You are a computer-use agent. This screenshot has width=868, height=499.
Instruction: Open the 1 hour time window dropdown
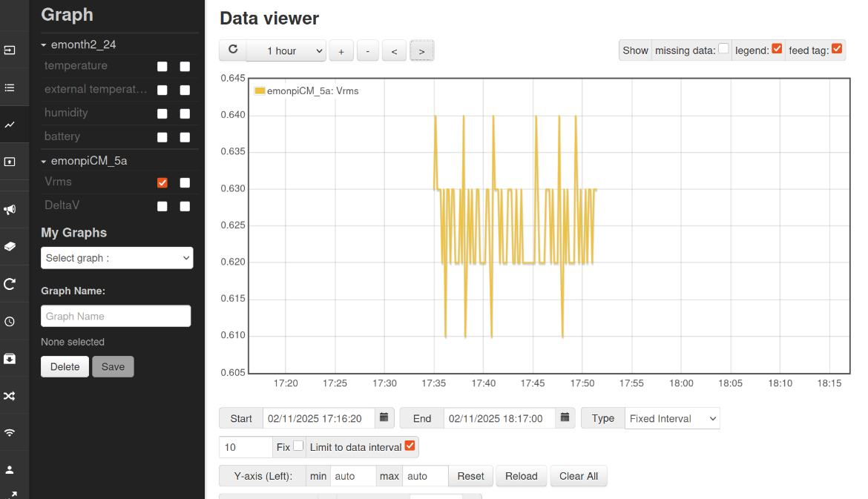(x=286, y=50)
